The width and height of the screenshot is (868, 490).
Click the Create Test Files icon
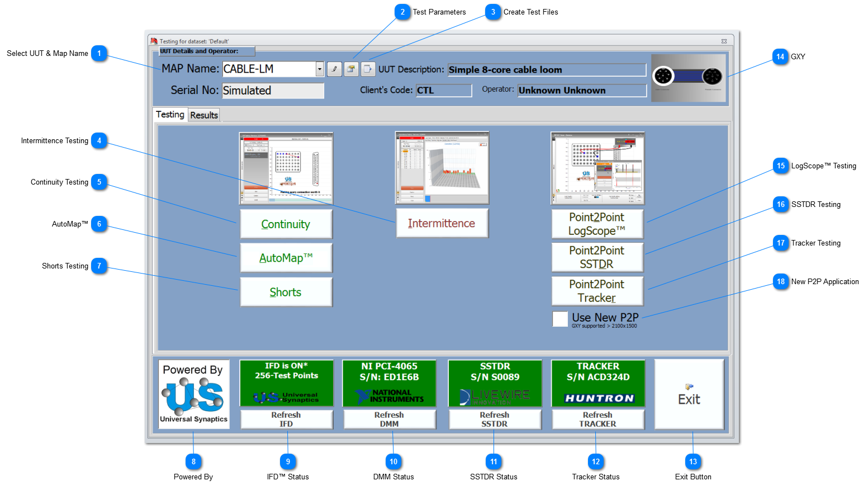pyautogui.click(x=368, y=69)
